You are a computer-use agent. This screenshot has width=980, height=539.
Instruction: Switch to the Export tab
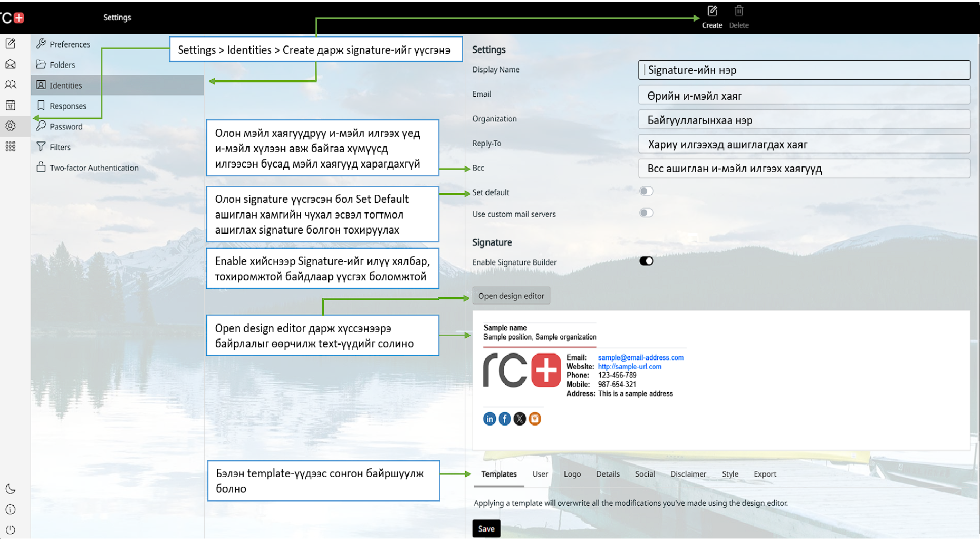coord(765,474)
